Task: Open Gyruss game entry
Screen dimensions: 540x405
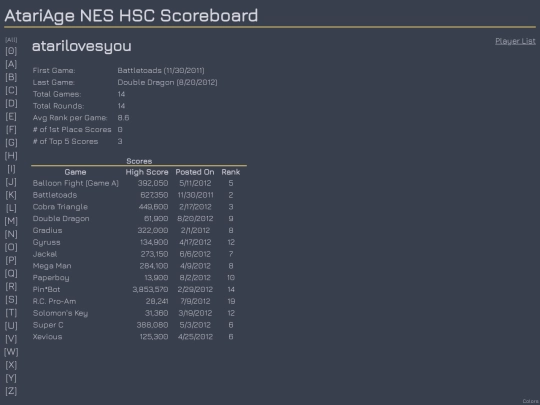Action: [x=46, y=242]
